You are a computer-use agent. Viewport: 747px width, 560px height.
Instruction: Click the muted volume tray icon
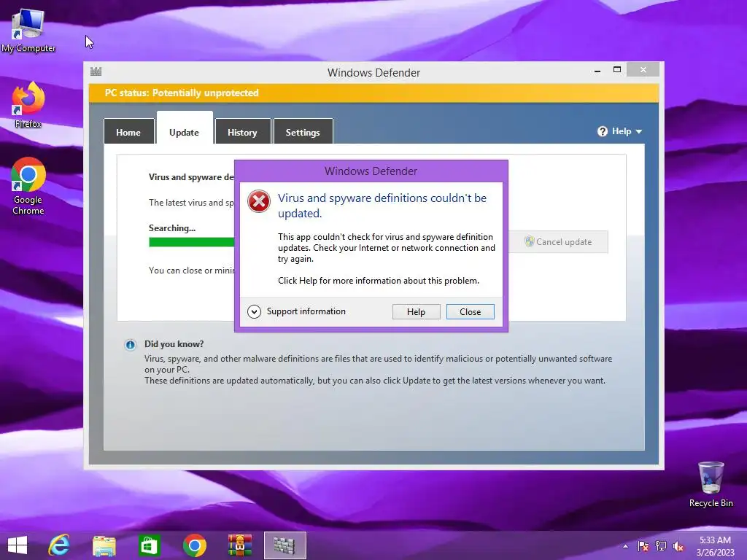(x=678, y=547)
